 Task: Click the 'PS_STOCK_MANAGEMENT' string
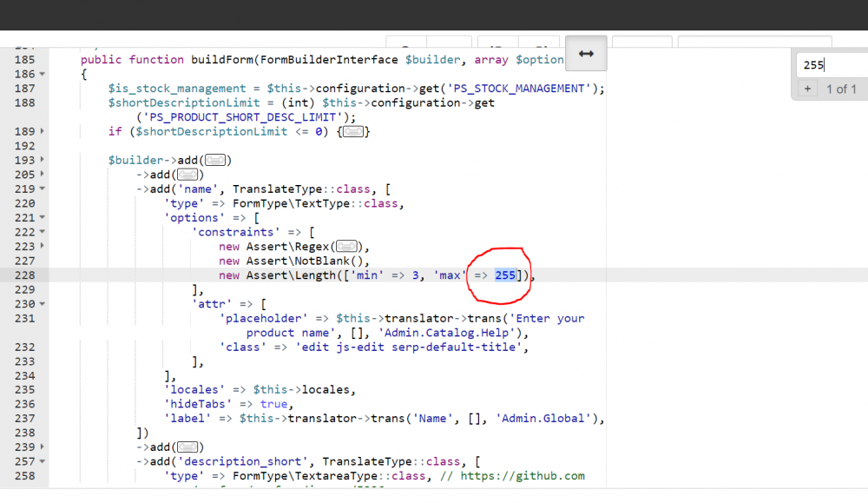tap(519, 89)
